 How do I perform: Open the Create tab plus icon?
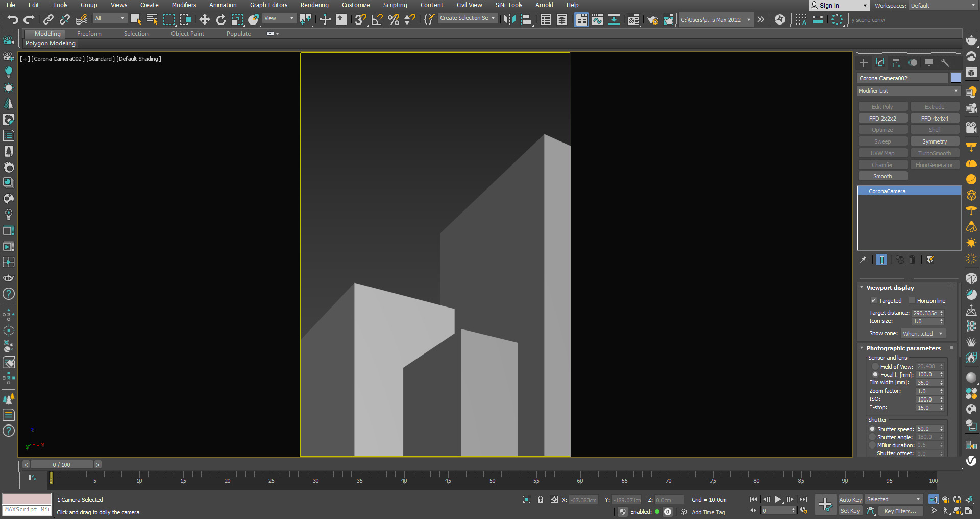[x=864, y=63]
